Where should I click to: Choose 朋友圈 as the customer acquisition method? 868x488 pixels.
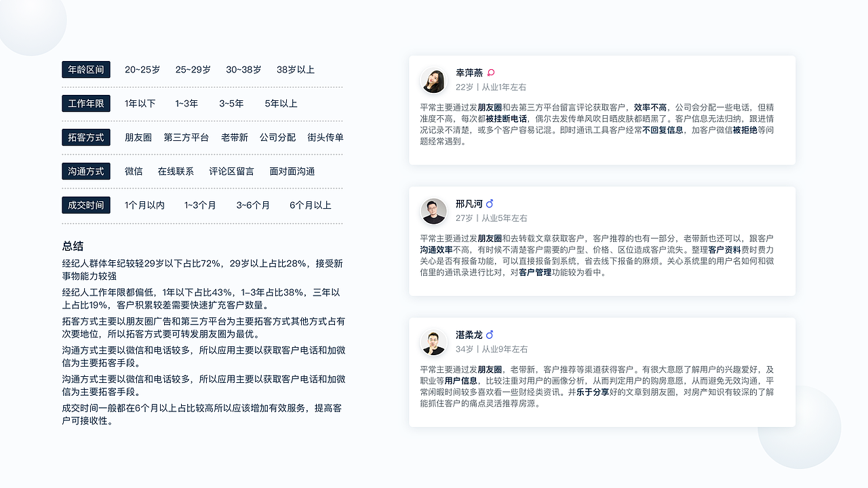point(137,137)
